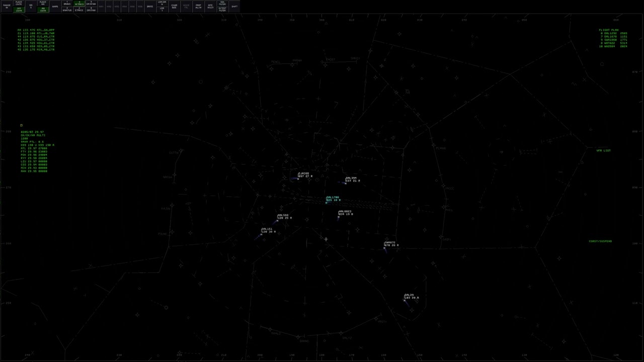Image resolution: width=644 pixels, height=362 pixels.
Task: Select the DAL151 aircraft data block
Action: [x=268, y=230]
